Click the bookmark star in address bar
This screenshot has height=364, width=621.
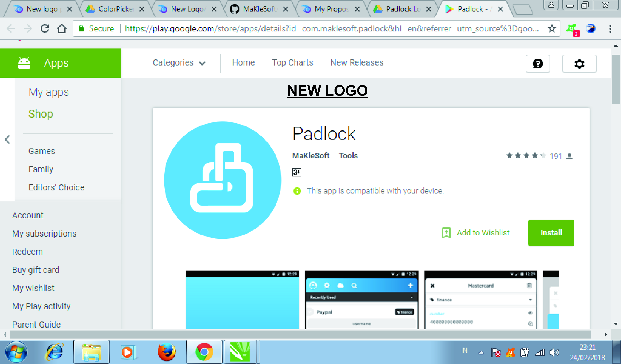pyautogui.click(x=552, y=29)
